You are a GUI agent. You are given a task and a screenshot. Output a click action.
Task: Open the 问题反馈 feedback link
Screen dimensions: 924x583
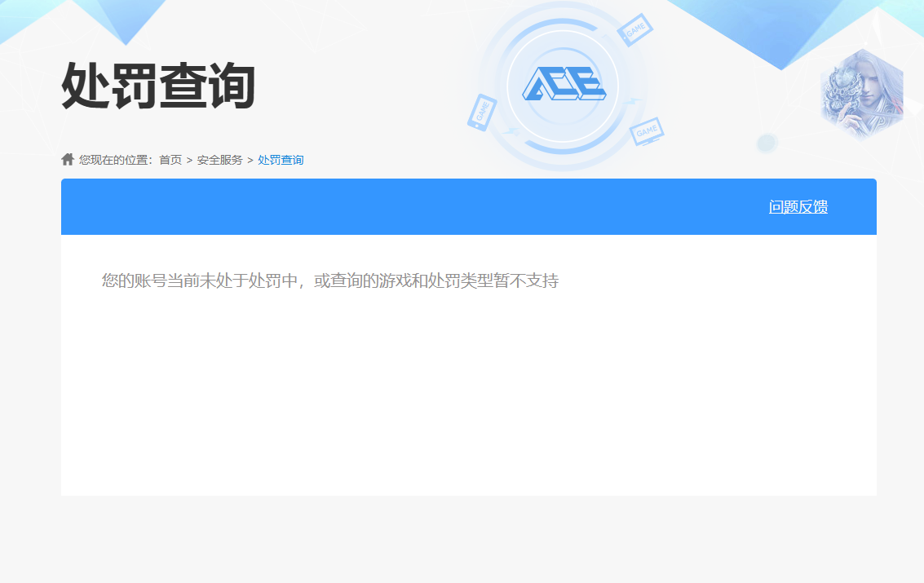click(x=798, y=207)
